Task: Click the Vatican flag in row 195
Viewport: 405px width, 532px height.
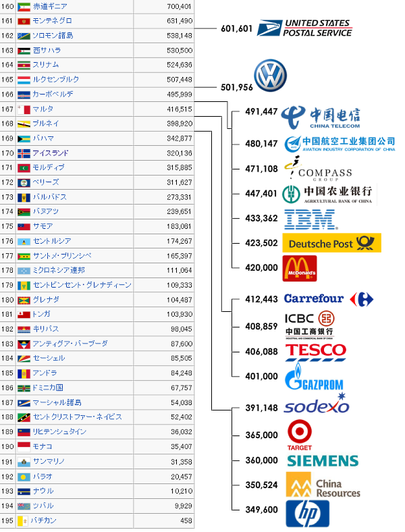Action: click(23, 521)
